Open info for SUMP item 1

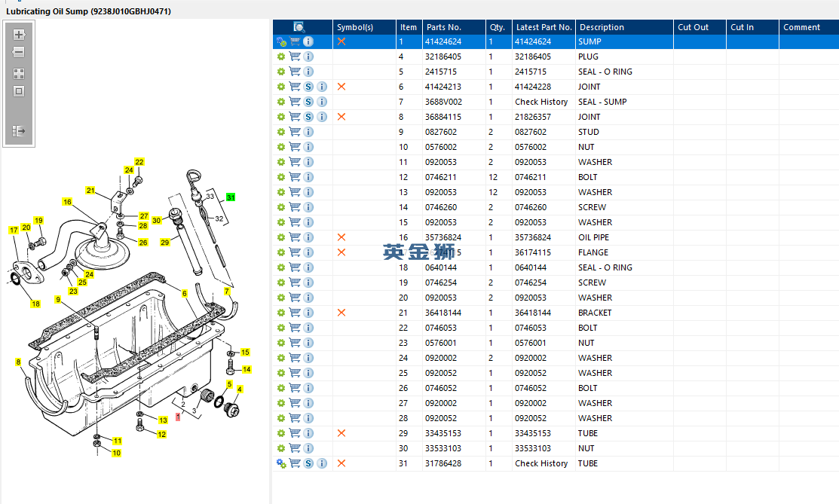308,41
